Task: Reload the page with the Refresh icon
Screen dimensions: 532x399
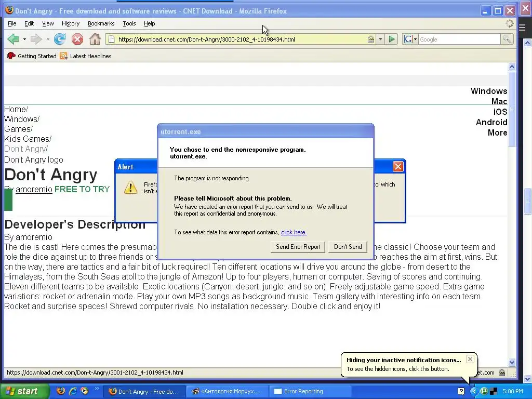Action: click(60, 39)
